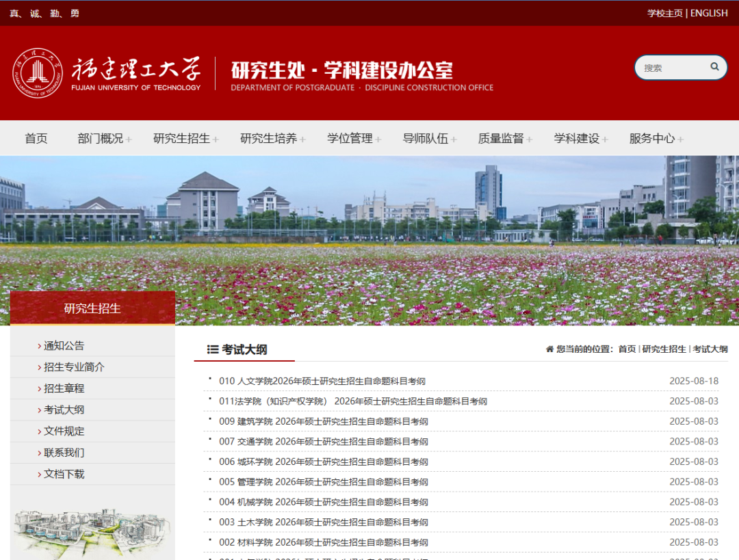The height and width of the screenshot is (560, 739).
Task: Open 003 土木学院 考纲 article
Action: click(x=323, y=522)
